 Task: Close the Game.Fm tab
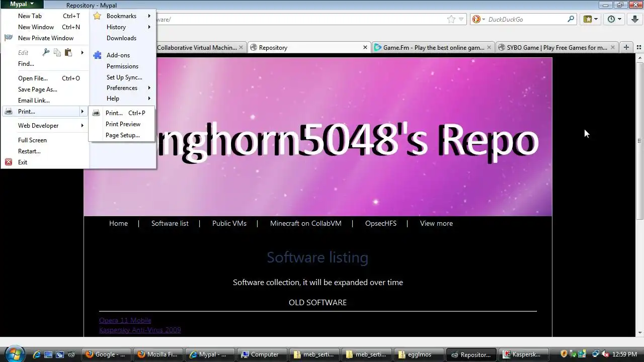pos(490,48)
